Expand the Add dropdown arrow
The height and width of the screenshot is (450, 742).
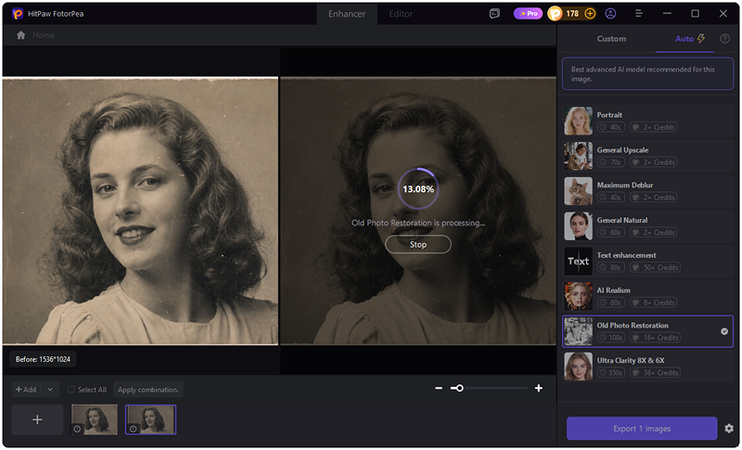point(50,389)
